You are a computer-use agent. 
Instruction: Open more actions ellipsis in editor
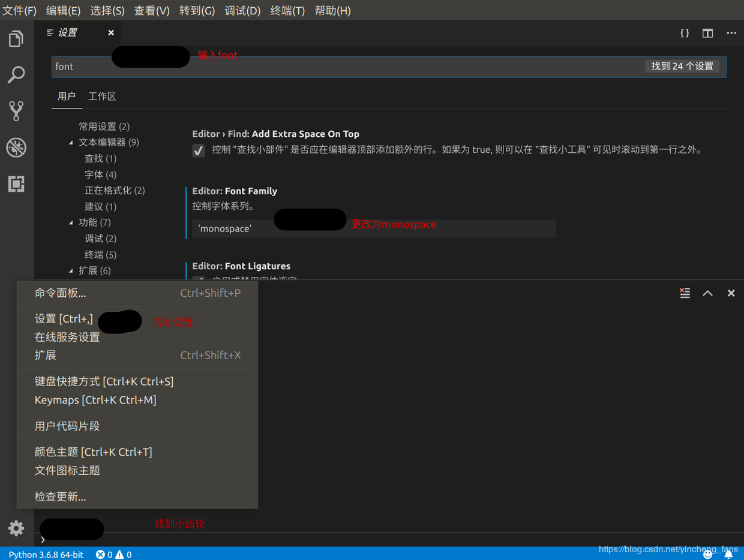[x=731, y=33]
